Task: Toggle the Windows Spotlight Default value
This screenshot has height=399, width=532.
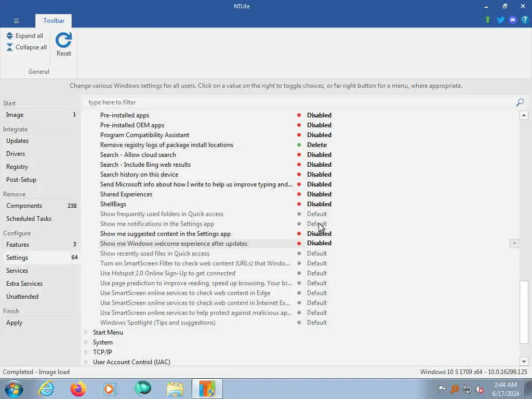Action: pos(316,322)
